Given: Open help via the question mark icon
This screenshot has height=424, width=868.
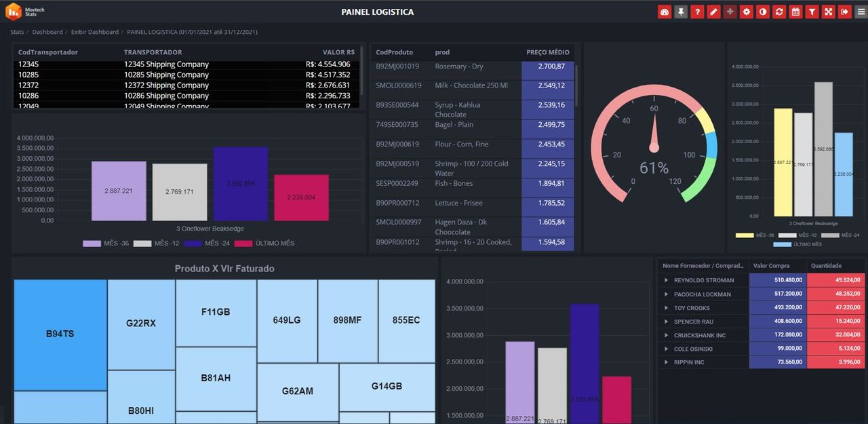Looking at the screenshot, I should coord(697,12).
